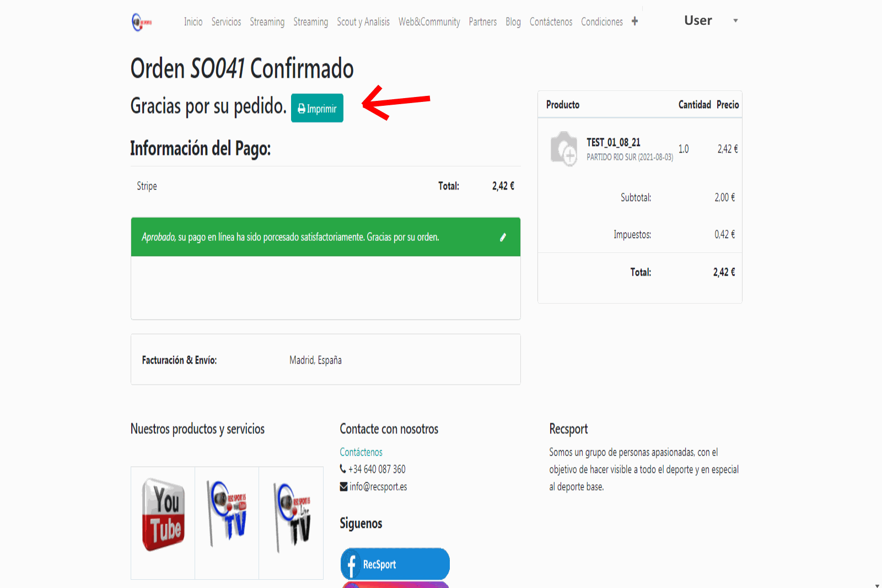Click the scrollbar down arrow

(877, 585)
